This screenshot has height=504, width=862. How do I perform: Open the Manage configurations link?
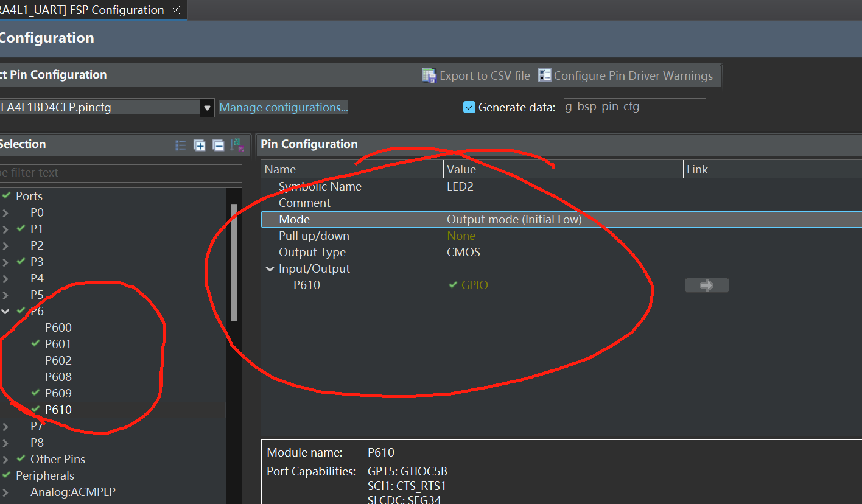coord(284,107)
